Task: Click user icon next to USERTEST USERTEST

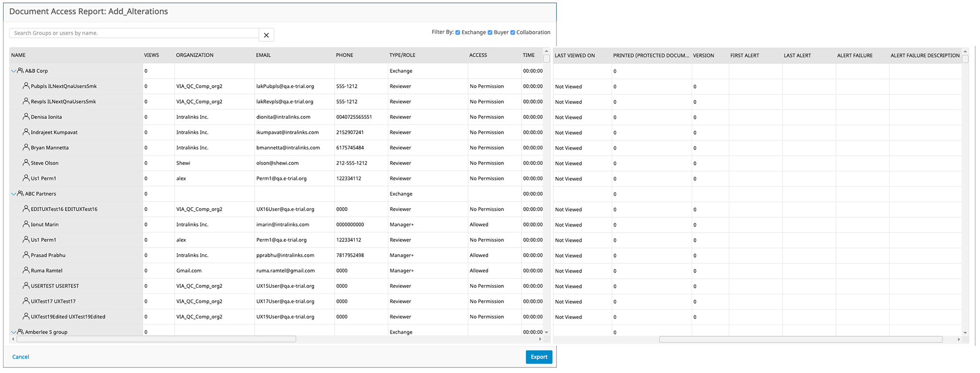Action: [26, 286]
